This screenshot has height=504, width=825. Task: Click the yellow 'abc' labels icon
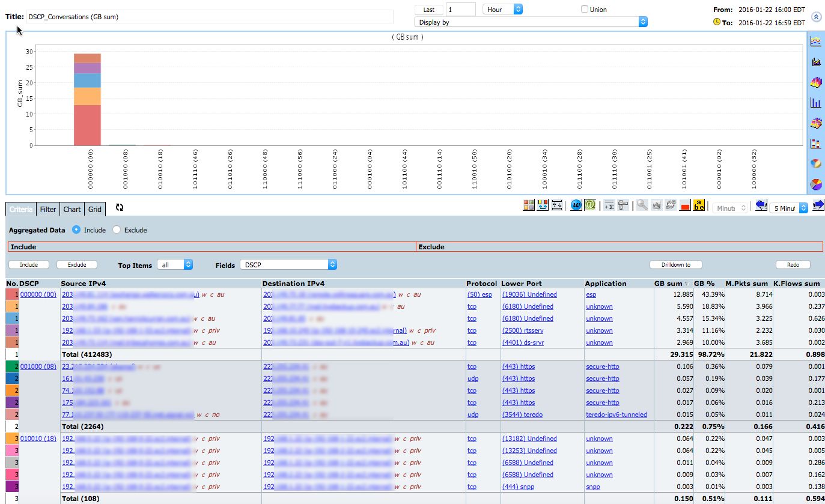699,205
